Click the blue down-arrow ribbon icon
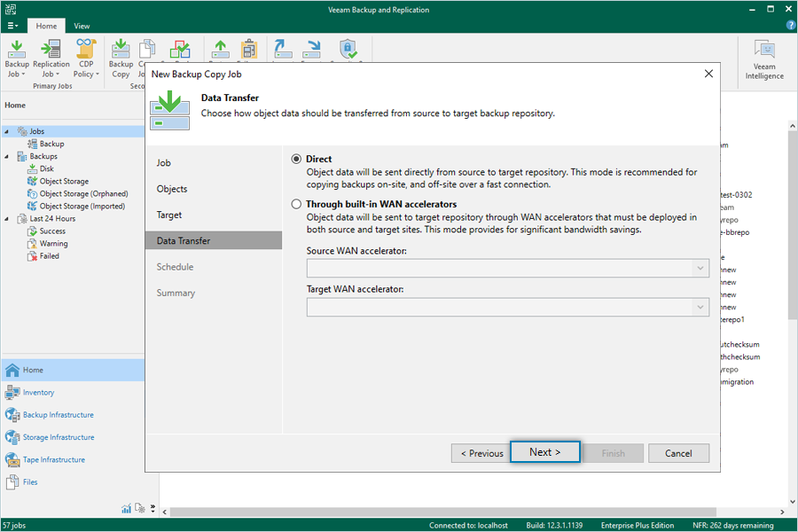 pyautogui.click(x=311, y=50)
